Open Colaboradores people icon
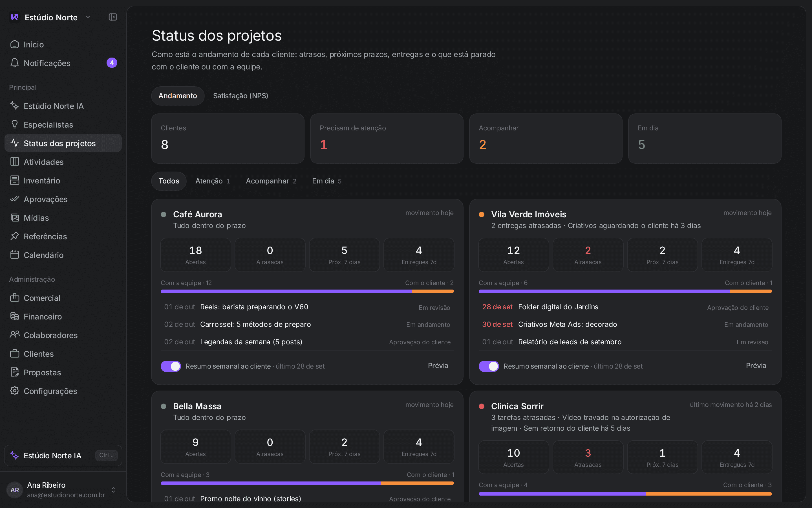This screenshot has width=812, height=508. click(14, 335)
